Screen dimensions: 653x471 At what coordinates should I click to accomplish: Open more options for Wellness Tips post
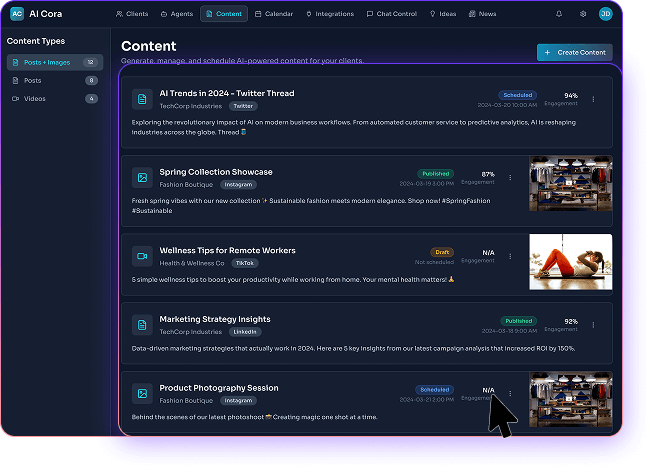[x=510, y=256]
